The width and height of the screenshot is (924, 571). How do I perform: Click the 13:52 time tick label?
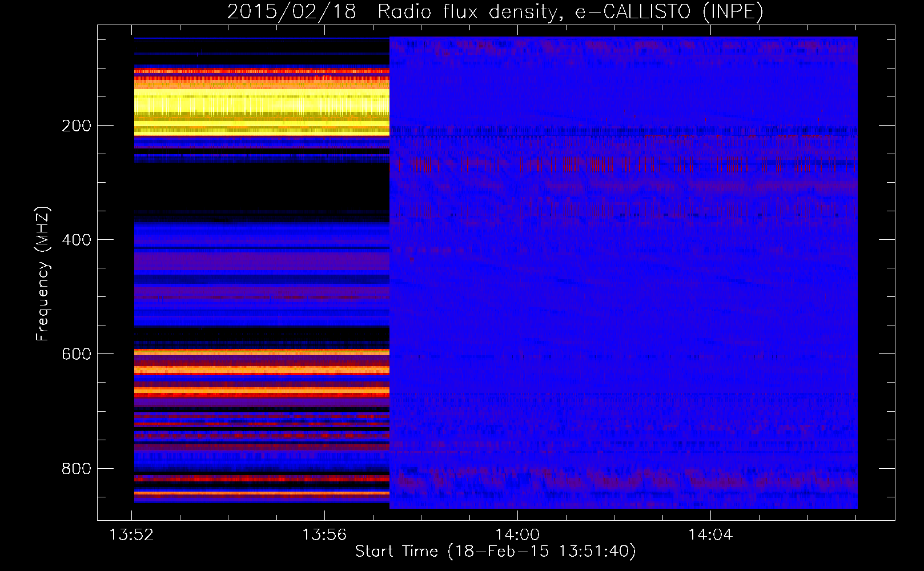pos(131,535)
